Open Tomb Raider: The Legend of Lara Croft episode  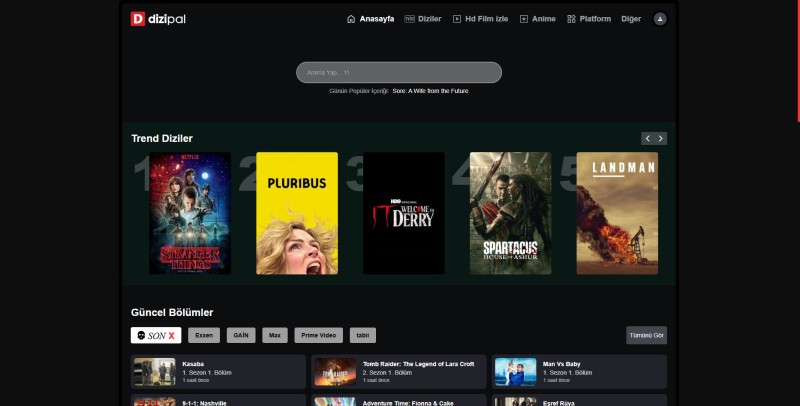pos(398,371)
